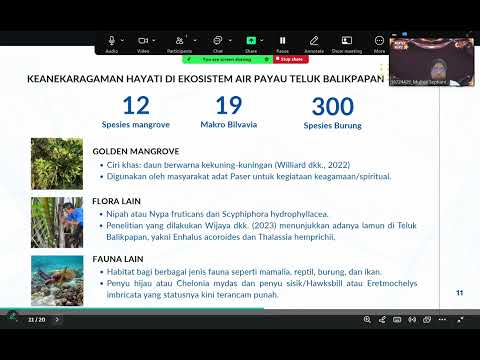Open the Audio options arrow
Image resolution: width=480 pixels, height=360 pixels.
tap(122, 41)
